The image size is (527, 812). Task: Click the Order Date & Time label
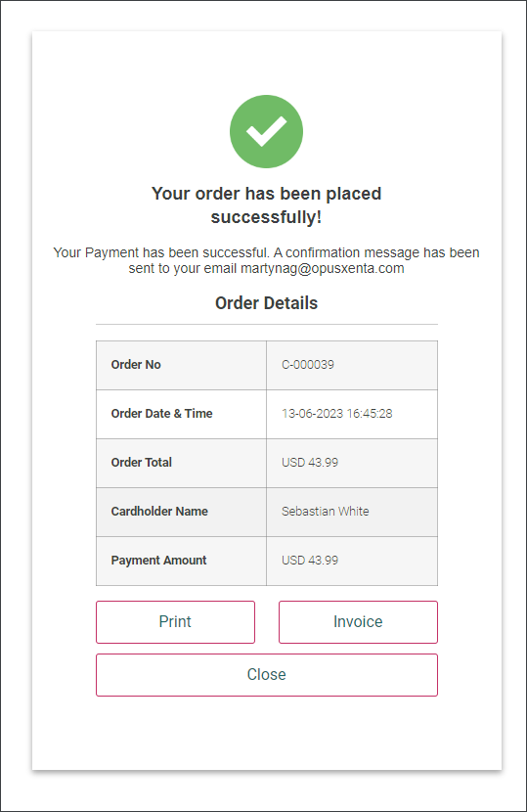161,413
